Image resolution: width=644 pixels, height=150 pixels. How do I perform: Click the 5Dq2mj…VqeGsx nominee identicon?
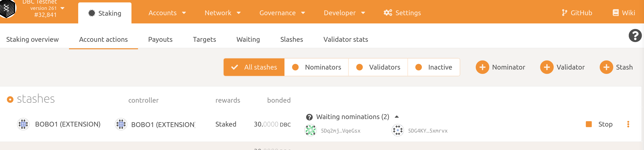(x=310, y=130)
